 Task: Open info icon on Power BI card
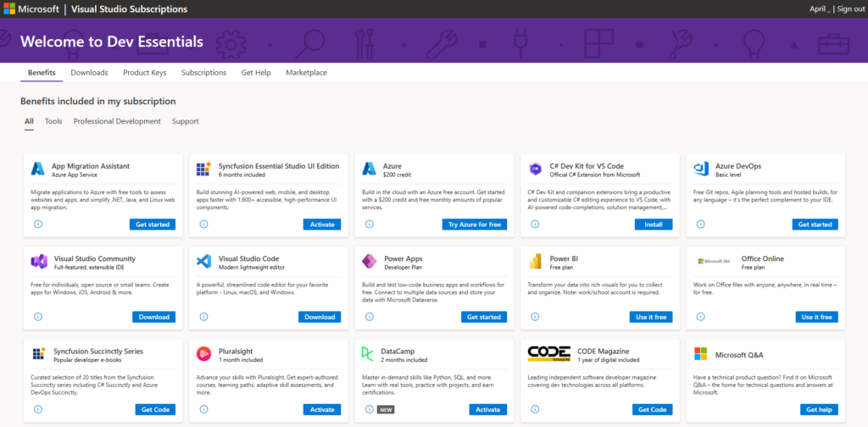click(535, 317)
